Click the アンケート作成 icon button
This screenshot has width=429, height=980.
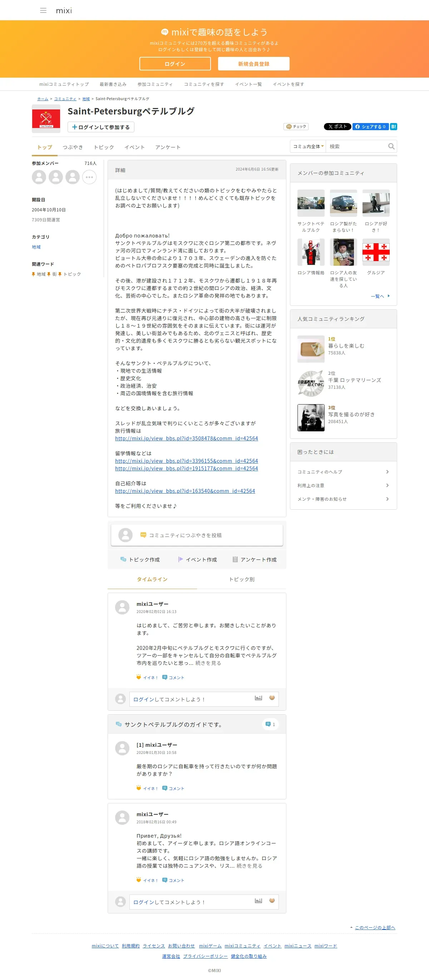(x=255, y=560)
